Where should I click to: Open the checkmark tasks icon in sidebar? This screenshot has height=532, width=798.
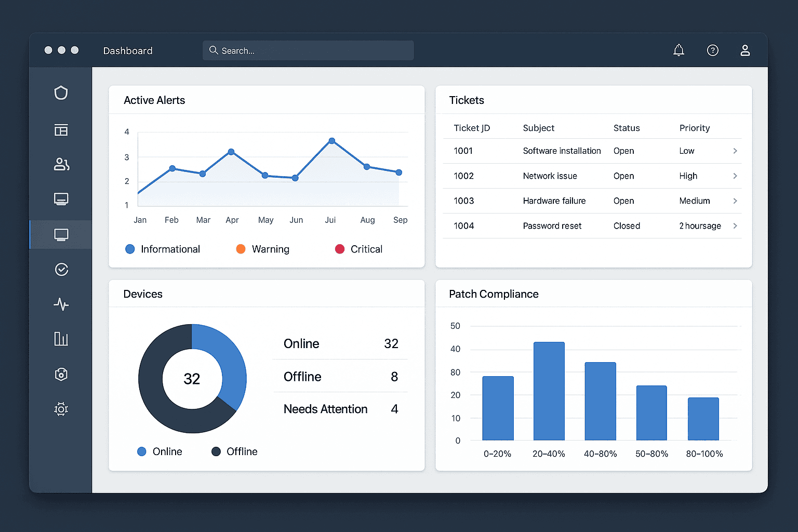61,269
